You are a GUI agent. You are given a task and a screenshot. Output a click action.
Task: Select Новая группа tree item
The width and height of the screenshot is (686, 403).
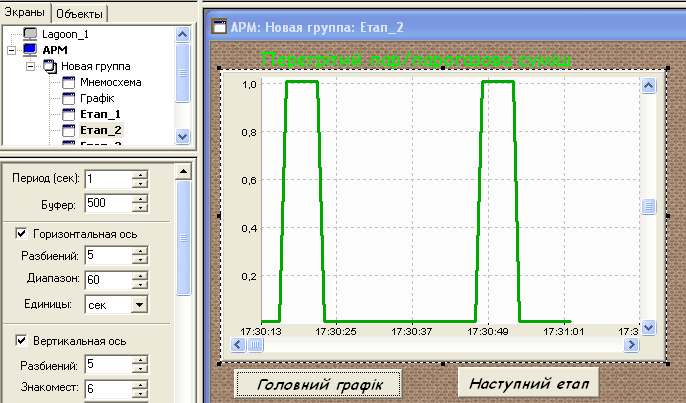pyautogui.click(x=95, y=66)
